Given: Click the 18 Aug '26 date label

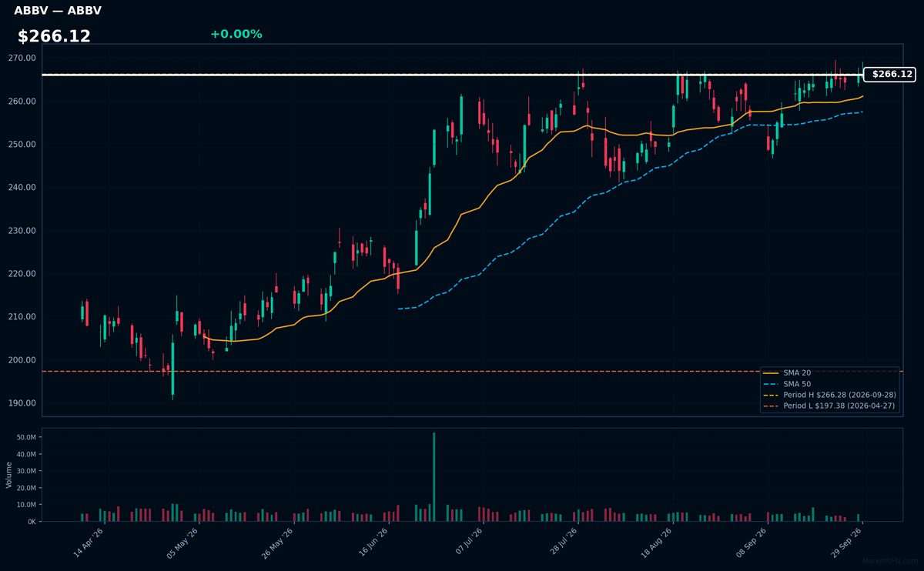Looking at the screenshot, I should pyautogui.click(x=658, y=542).
